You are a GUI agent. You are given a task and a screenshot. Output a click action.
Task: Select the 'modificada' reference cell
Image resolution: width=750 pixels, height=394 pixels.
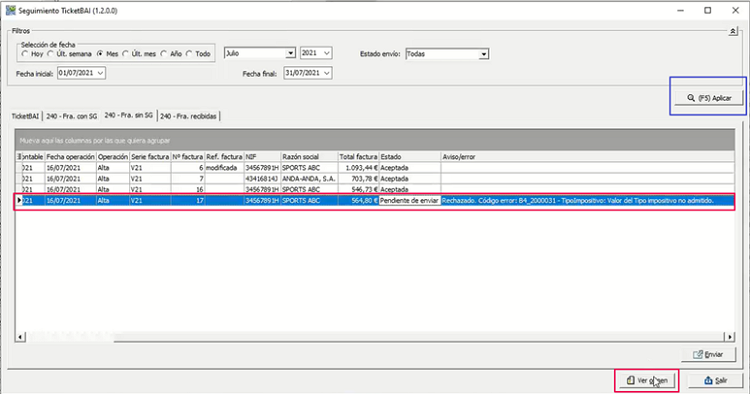coord(224,168)
